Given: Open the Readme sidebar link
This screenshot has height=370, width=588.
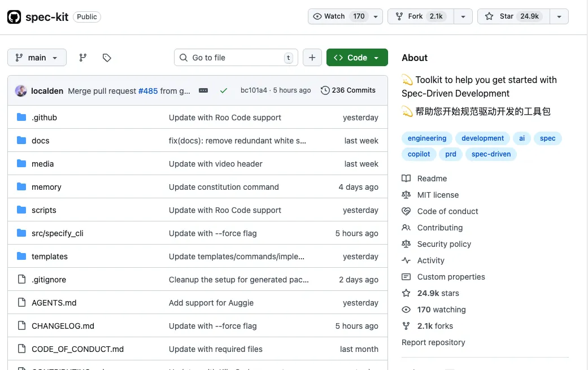Looking at the screenshot, I should (x=432, y=179).
